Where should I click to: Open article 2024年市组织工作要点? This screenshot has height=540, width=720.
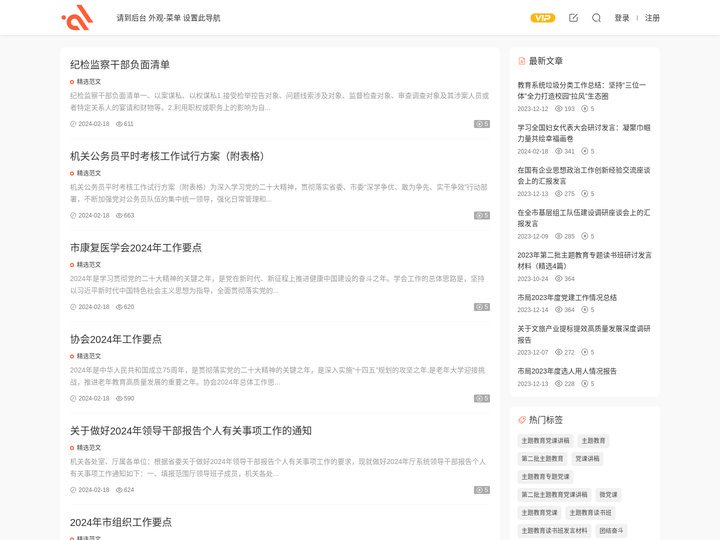pos(121,522)
